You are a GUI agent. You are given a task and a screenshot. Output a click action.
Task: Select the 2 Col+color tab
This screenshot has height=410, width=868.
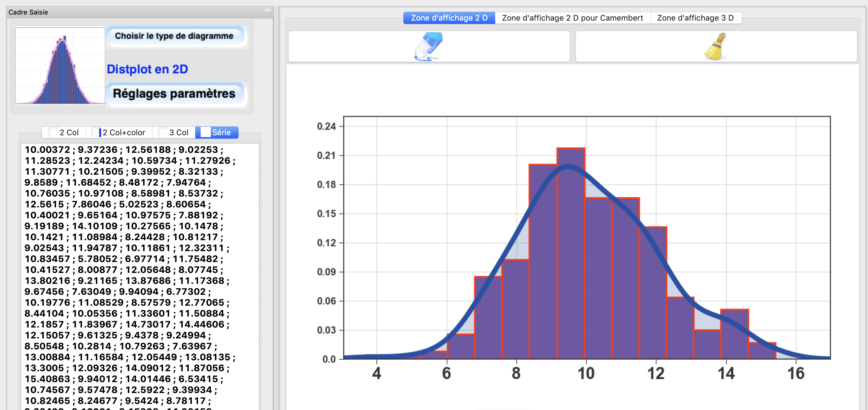119,133
